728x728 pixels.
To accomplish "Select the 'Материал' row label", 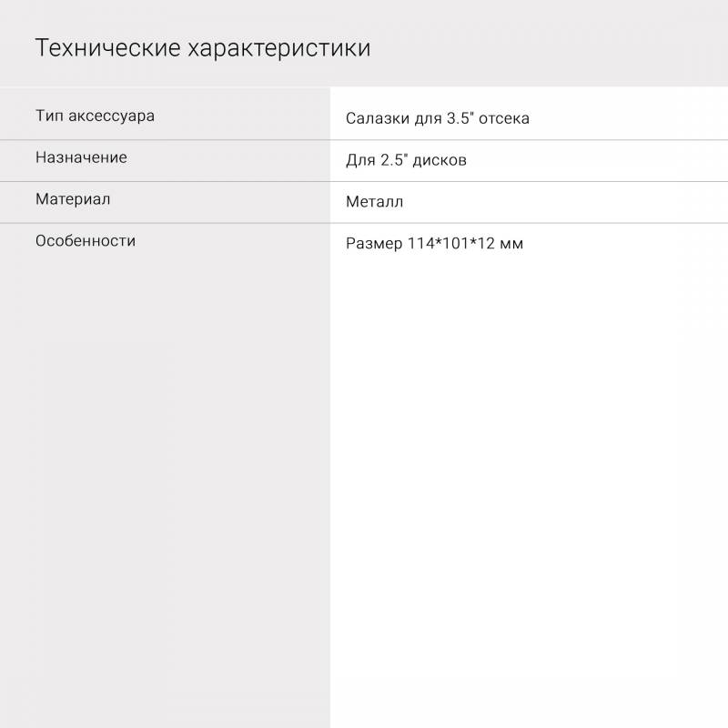I will (73, 199).
